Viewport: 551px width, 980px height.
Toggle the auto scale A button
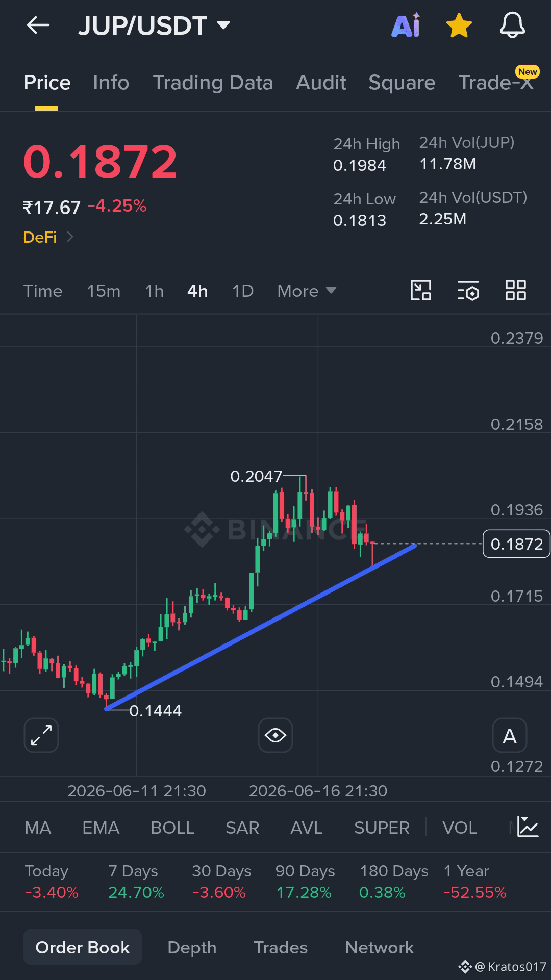tap(510, 735)
